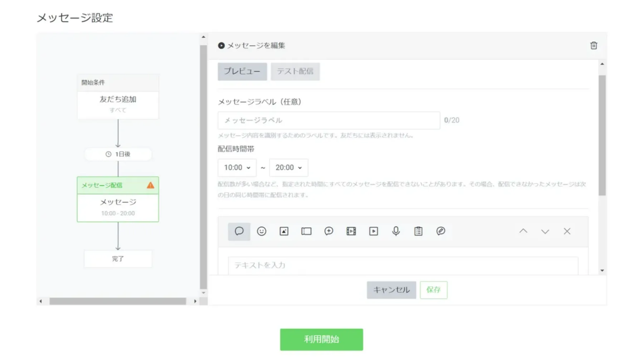Move message block up with chevron
644x358 pixels.
point(523,231)
